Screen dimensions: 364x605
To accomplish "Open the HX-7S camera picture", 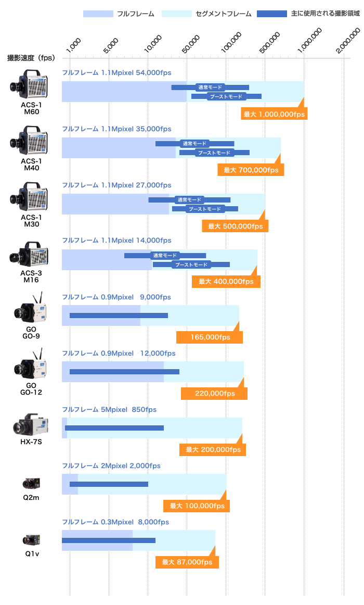I will [x=31, y=424].
